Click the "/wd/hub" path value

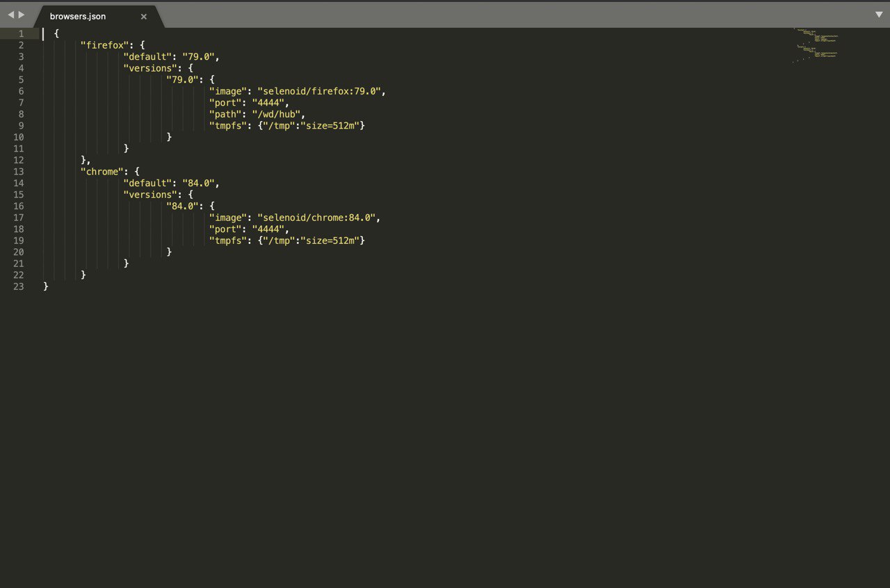click(276, 114)
